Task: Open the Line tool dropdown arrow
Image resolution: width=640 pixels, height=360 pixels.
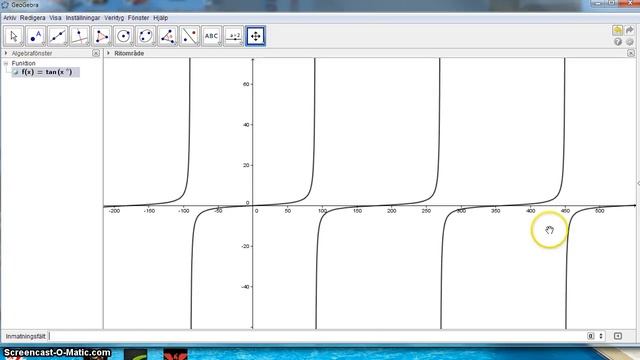Action: tap(65, 44)
